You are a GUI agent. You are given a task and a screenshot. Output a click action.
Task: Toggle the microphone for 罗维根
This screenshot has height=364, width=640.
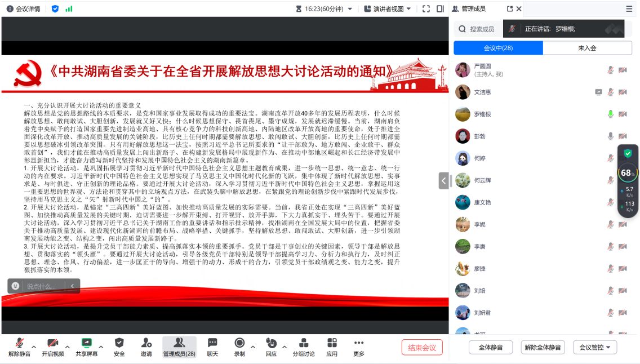(610, 114)
